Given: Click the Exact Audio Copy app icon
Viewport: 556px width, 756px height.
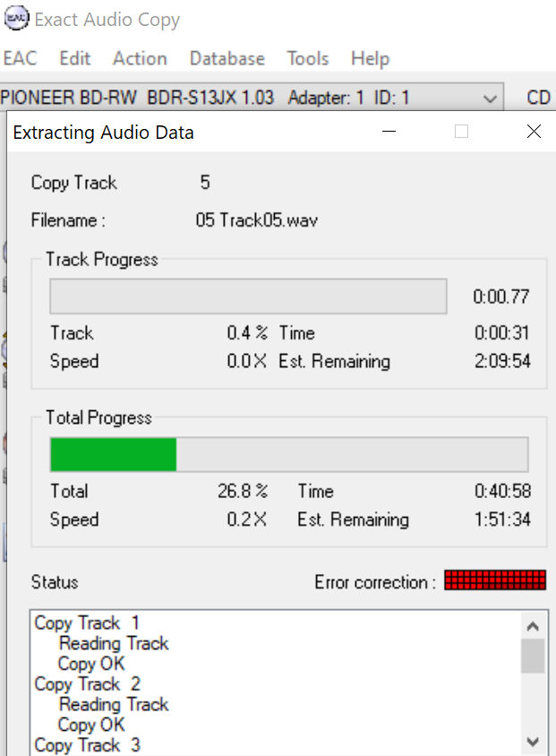Looking at the screenshot, I should tap(16, 18).
